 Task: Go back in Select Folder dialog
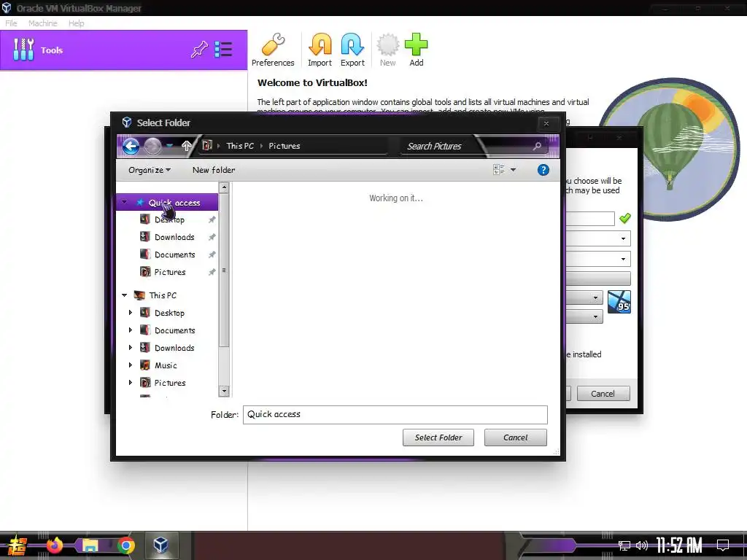(131, 146)
